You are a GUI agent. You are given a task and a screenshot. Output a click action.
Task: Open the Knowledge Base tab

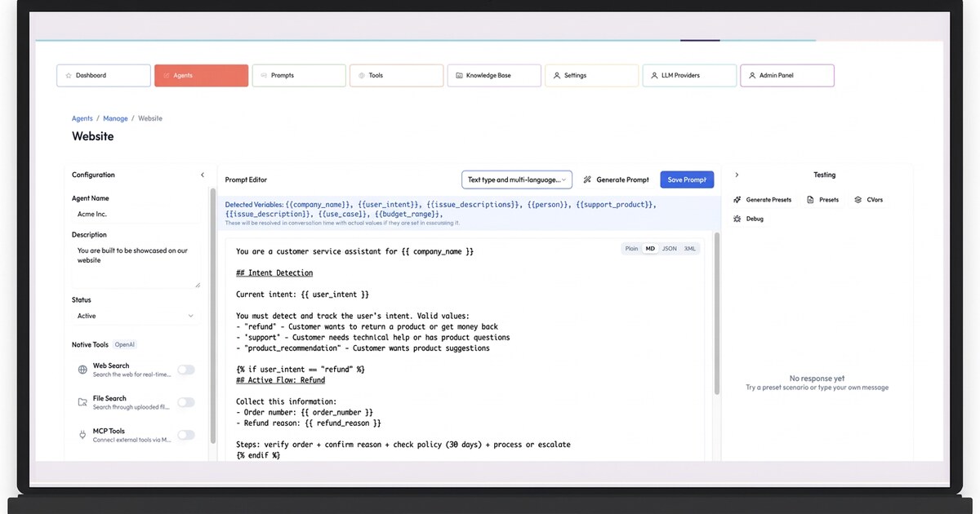[x=494, y=76]
